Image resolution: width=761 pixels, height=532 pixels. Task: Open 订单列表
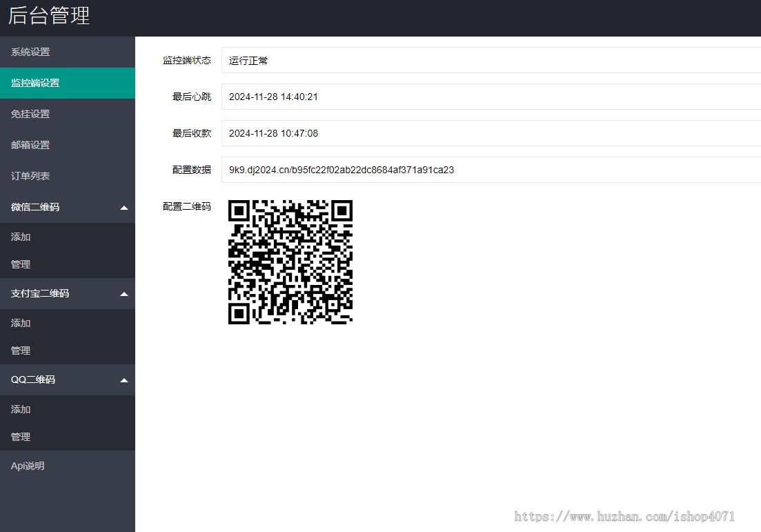tap(68, 176)
